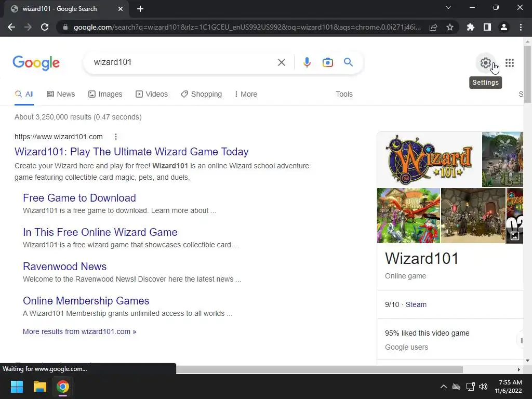The image size is (532, 399).
Task: Expand the More search categories menu
Action: tap(246, 95)
